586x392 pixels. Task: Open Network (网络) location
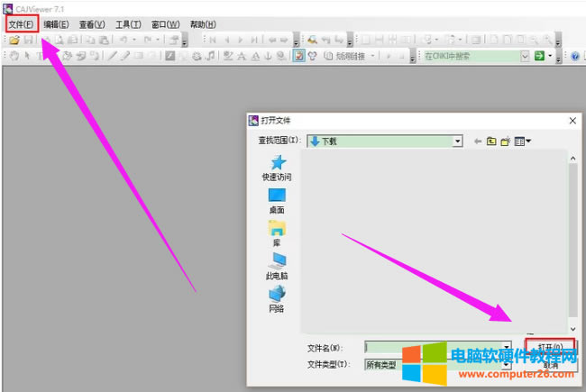point(277,300)
